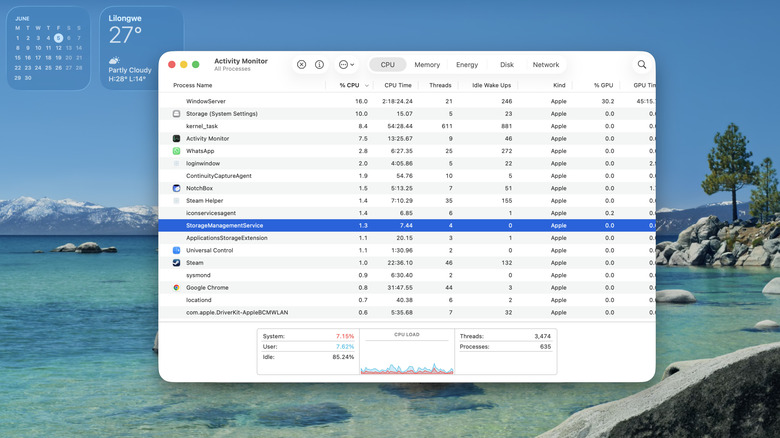The width and height of the screenshot is (780, 438).
Task: Select the locationd process row
Action: (x=407, y=300)
